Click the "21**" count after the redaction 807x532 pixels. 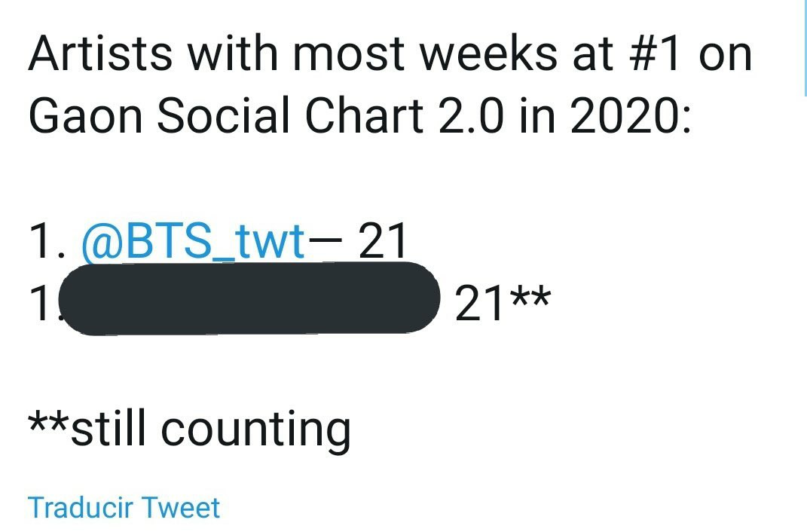503,304
